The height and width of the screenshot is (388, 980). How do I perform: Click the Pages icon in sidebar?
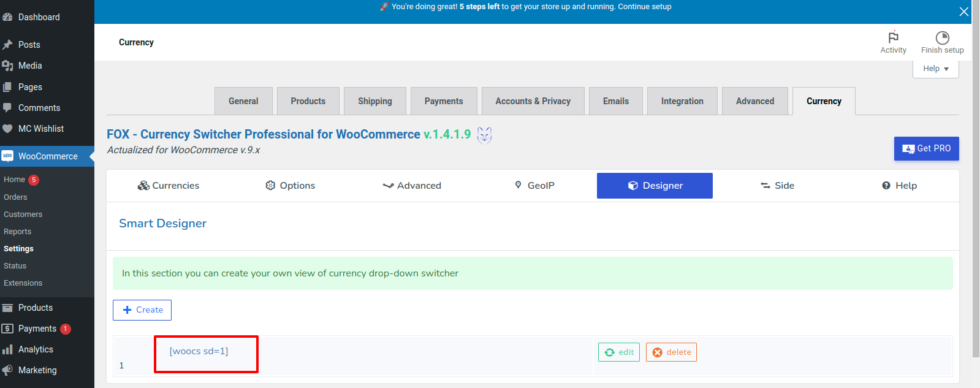coord(7,87)
